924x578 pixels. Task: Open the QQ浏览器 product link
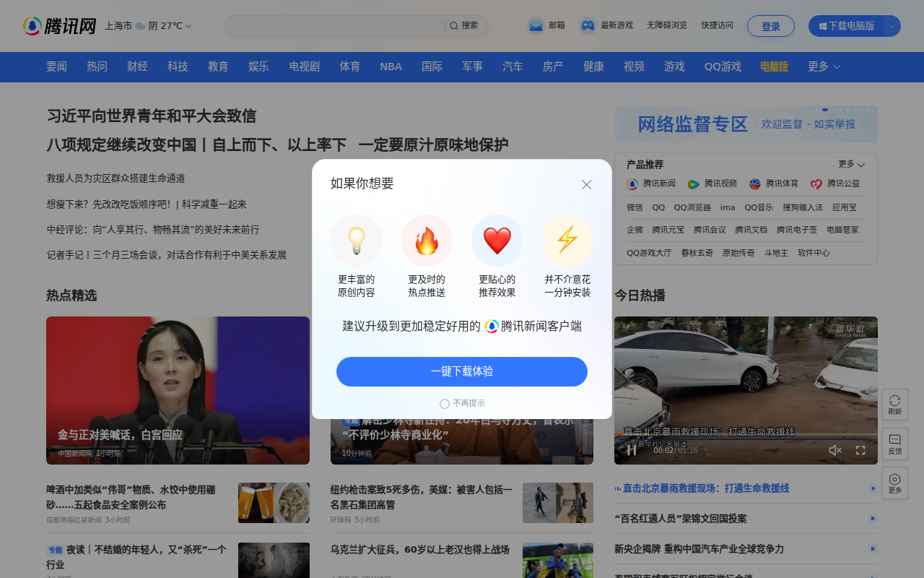pyautogui.click(x=692, y=207)
